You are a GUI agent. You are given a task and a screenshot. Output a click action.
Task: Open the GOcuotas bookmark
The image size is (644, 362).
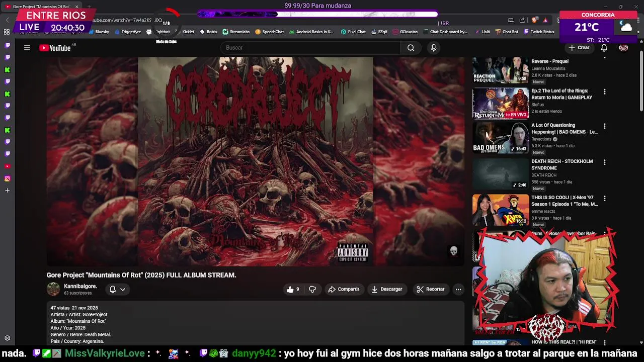[406, 32]
